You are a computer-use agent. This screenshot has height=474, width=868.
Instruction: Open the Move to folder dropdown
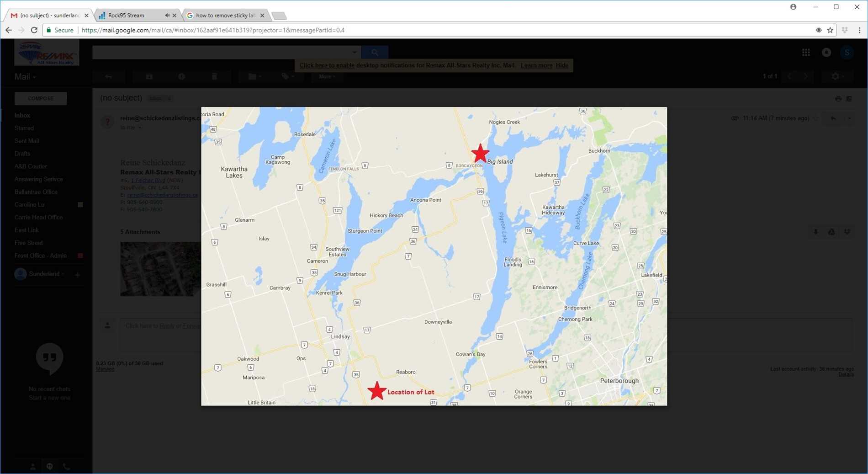(254, 77)
